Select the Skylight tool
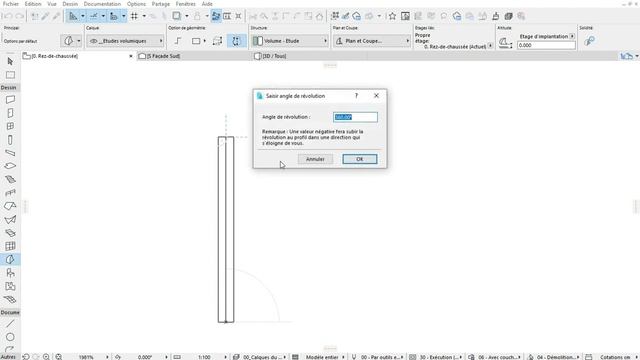 tap(10, 233)
